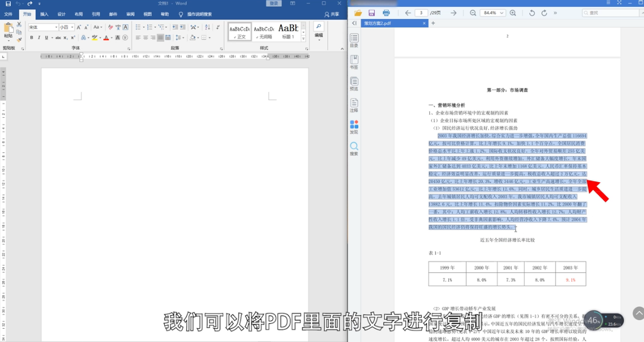Click the Decrease Indent icon in Word
This screenshot has height=342, width=644.
tap(176, 27)
